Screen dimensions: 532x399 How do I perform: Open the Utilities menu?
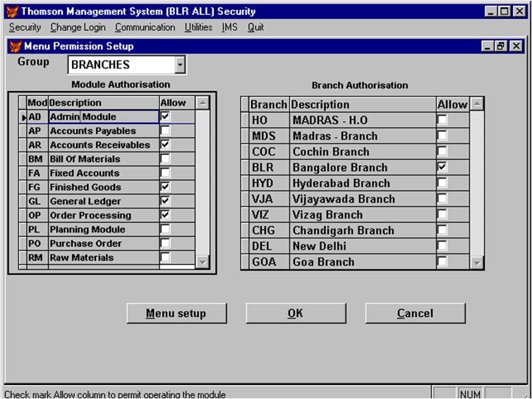click(198, 27)
